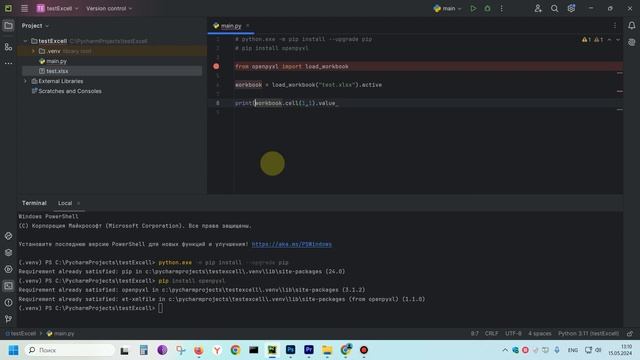
Task: Close the Local terminal session
Action: tap(78, 203)
